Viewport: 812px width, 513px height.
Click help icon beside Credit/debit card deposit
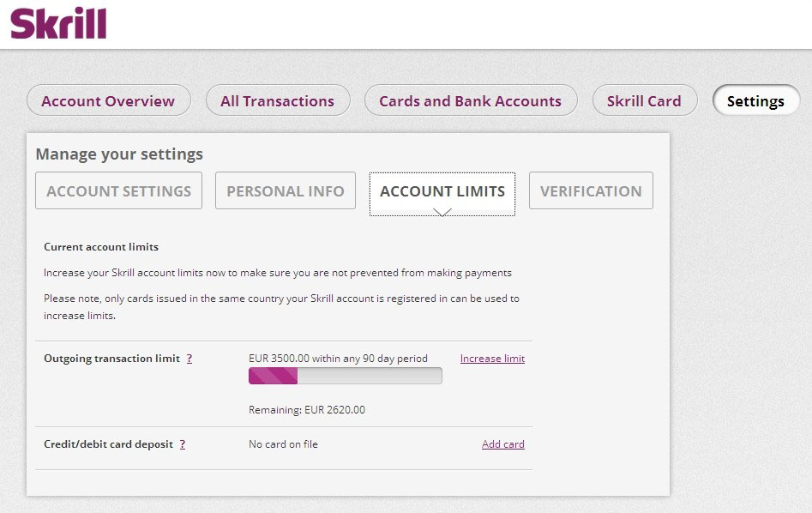click(x=183, y=444)
